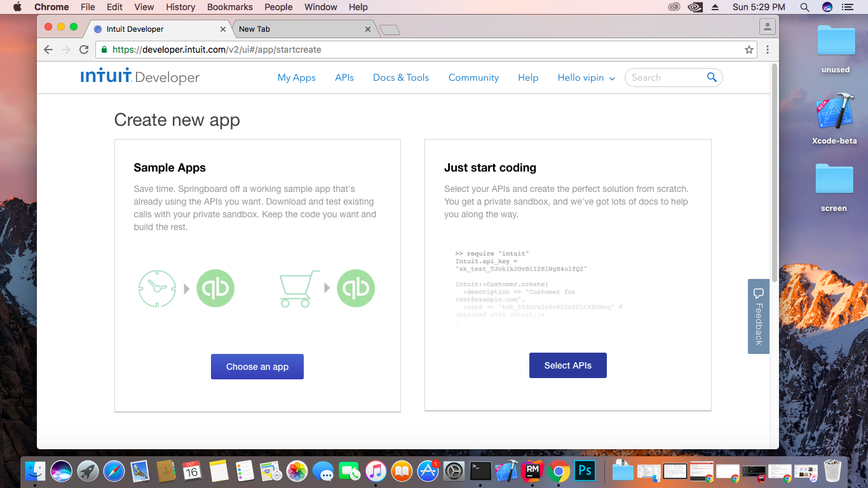Image resolution: width=868 pixels, height=488 pixels.
Task: Open the People menu in menu bar
Action: (x=278, y=7)
